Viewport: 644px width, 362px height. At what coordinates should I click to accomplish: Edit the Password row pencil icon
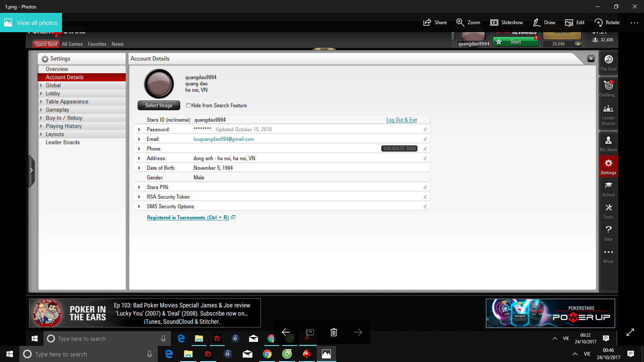(425, 130)
